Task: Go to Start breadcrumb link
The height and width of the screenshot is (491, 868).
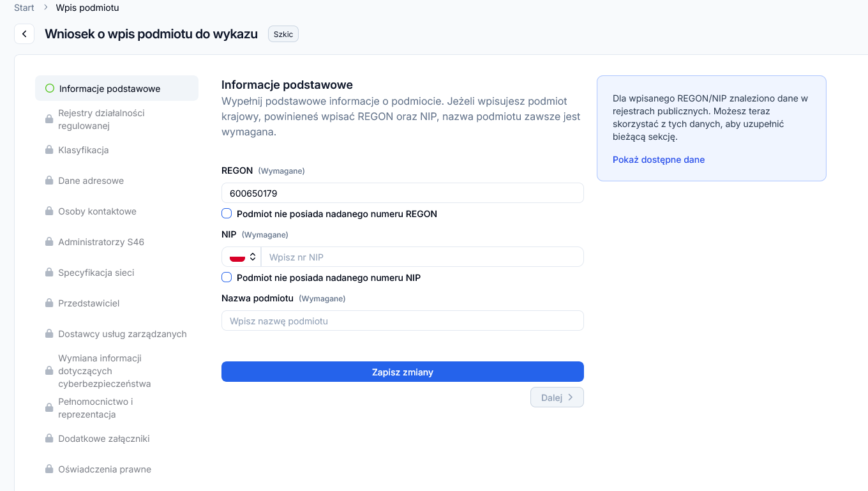Action: pyautogui.click(x=24, y=8)
